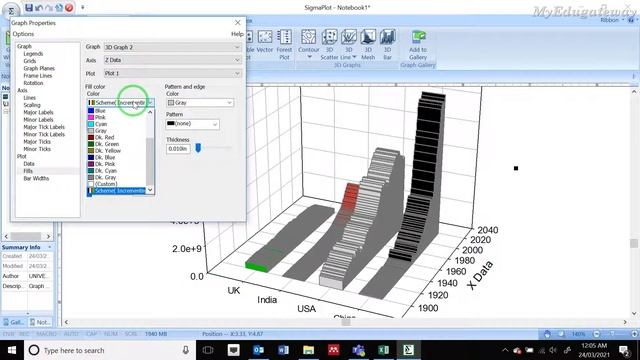Open the SigmaPlot application button
The image size is (640, 360).
pyautogui.click(x=11, y=10)
